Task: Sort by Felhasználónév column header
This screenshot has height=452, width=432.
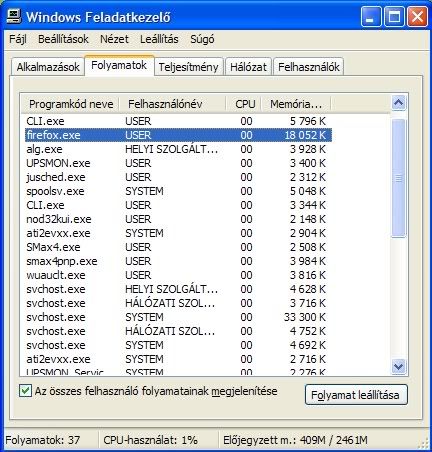Action: [x=172, y=104]
